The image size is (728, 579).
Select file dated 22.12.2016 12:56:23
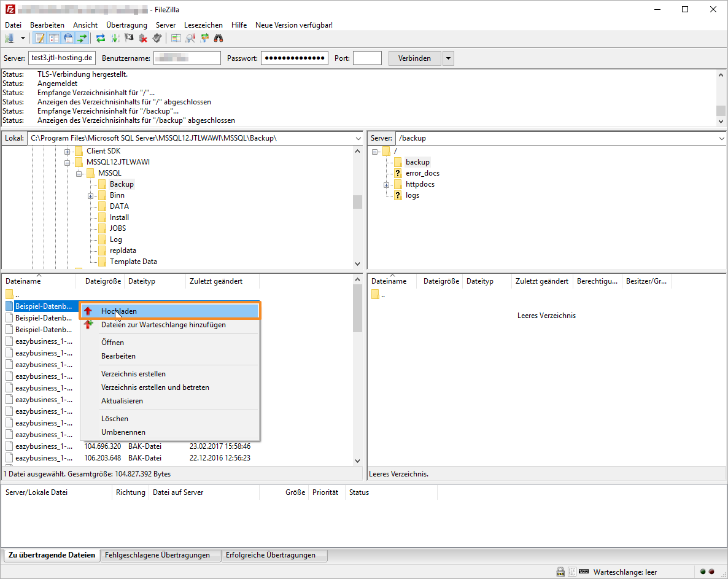(x=130, y=458)
